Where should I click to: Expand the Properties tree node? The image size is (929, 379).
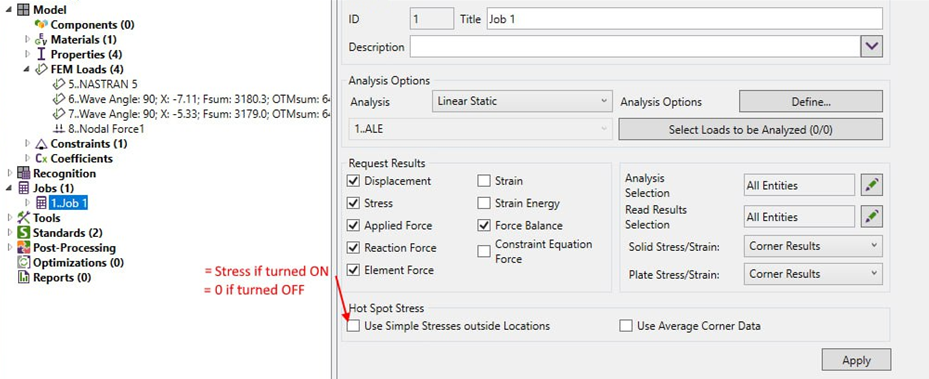tap(27, 54)
